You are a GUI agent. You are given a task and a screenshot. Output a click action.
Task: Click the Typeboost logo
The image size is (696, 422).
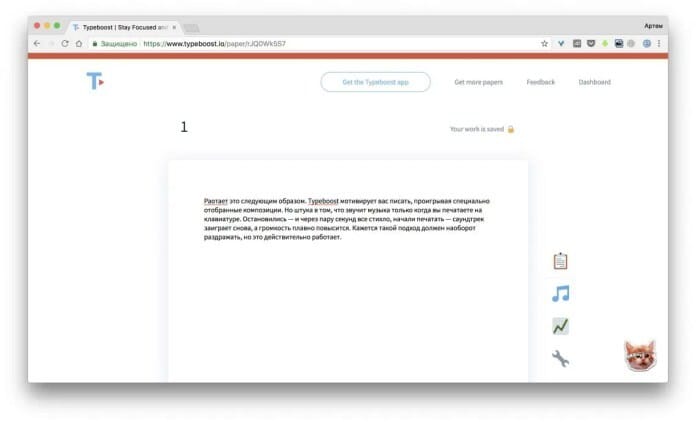point(95,81)
